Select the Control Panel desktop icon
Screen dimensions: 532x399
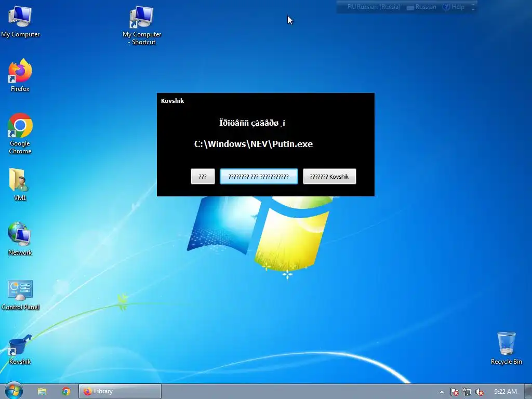click(x=20, y=295)
